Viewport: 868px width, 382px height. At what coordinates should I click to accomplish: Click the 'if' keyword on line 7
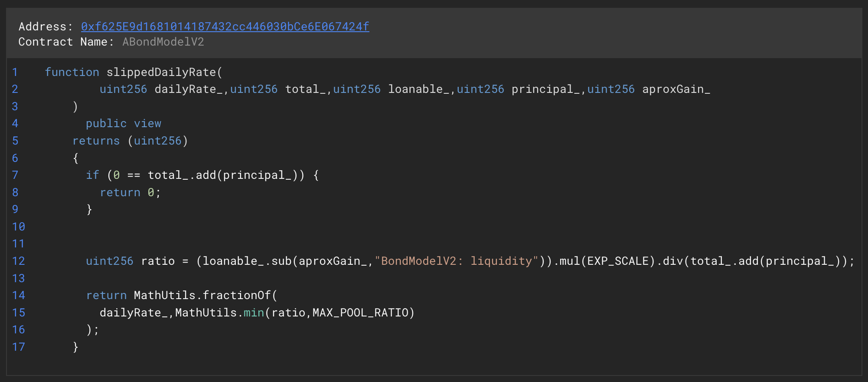[92, 175]
